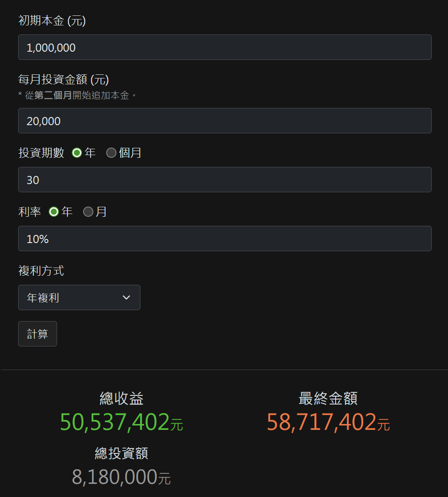The width and height of the screenshot is (448, 497).
Task: Click the 初期本金 (元) label
Action: (51, 20)
